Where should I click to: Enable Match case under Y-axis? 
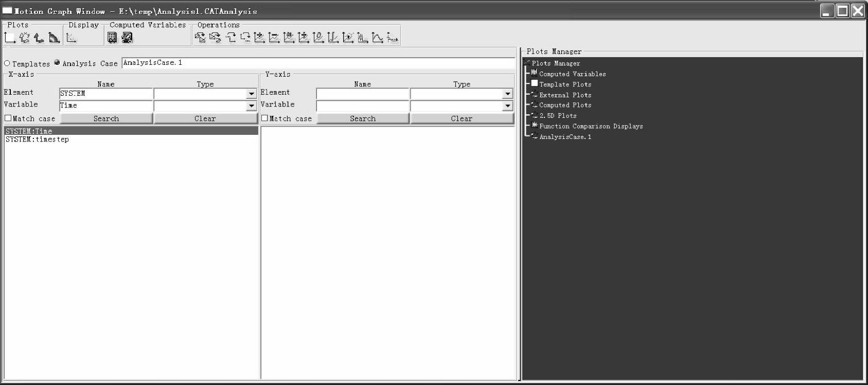(x=264, y=118)
